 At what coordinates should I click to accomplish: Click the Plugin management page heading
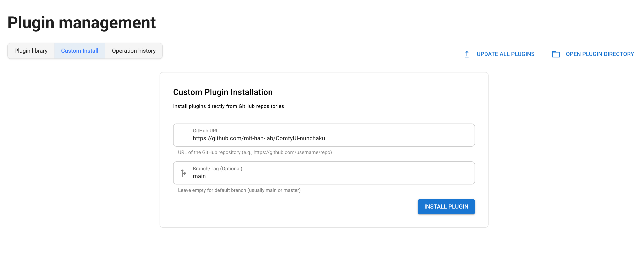81,22
